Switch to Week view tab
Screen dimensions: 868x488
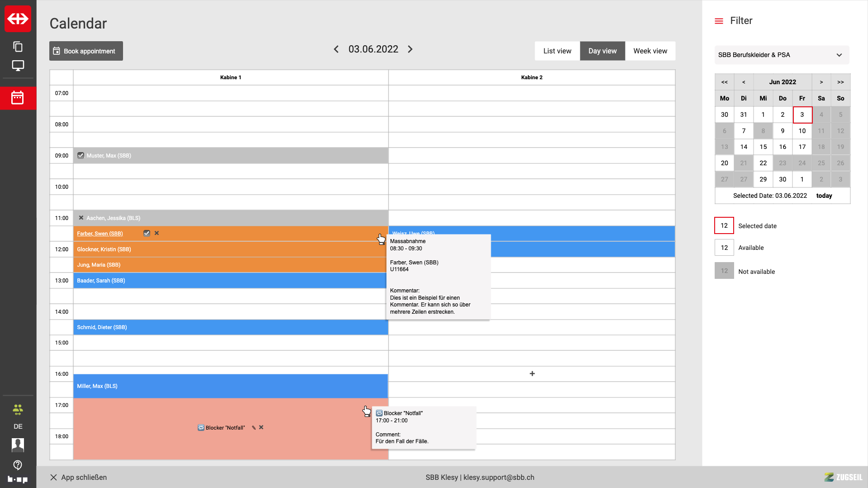click(x=650, y=51)
